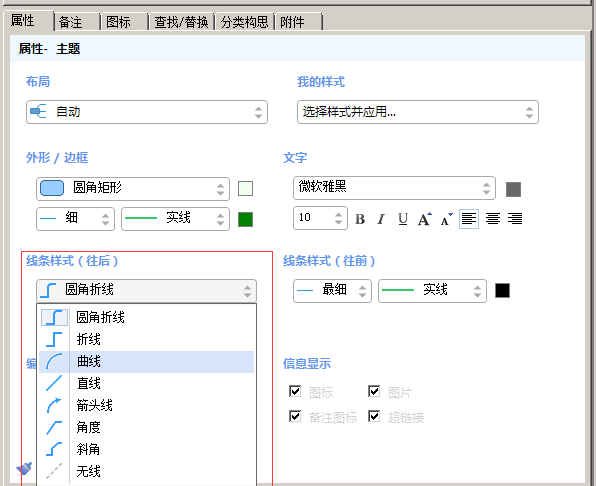Image resolution: width=596 pixels, height=486 pixels.
Task: Open the 最细 line thickness dropdown
Action: click(x=332, y=291)
